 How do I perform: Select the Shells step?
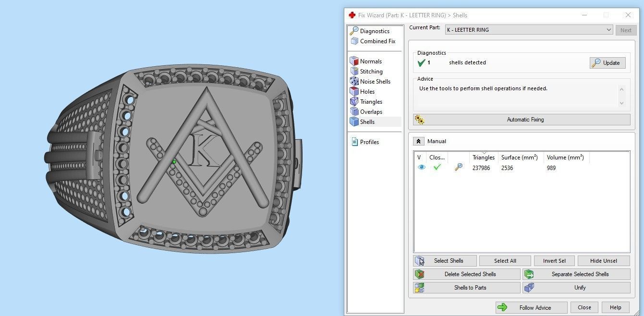tap(375, 122)
